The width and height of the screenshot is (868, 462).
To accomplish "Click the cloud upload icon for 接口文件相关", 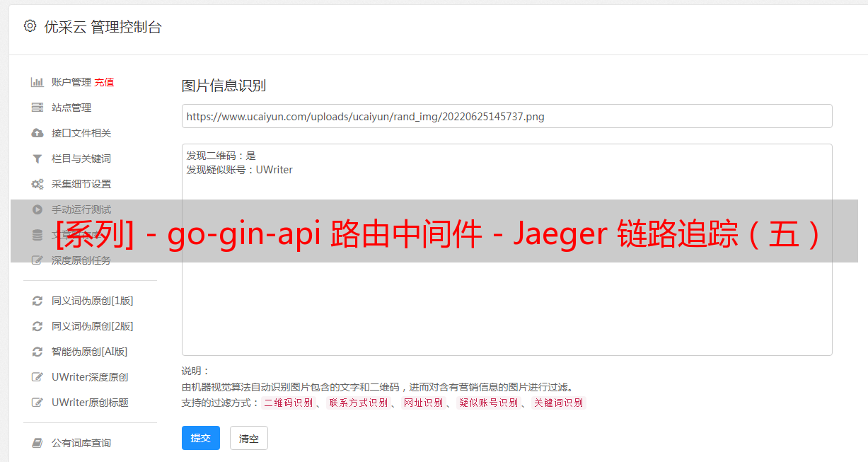I will pyautogui.click(x=37, y=133).
